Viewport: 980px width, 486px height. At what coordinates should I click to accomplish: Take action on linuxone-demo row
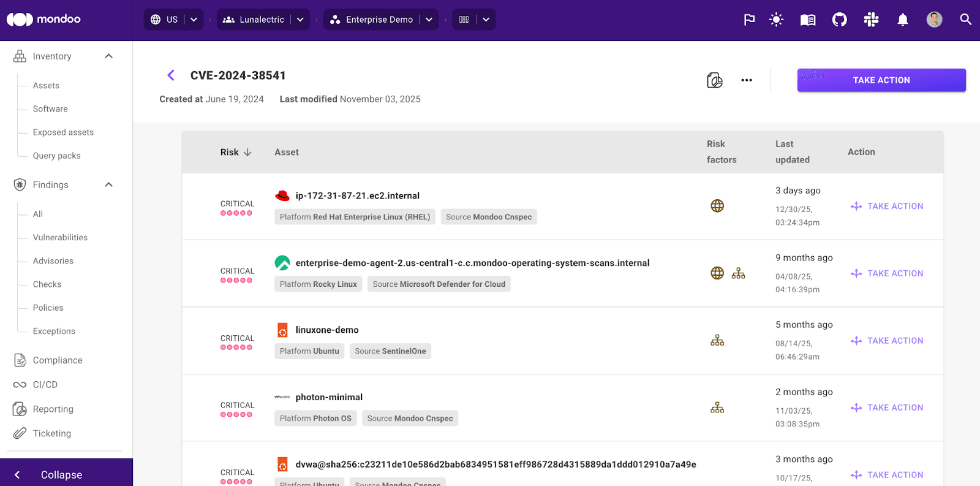pos(887,341)
